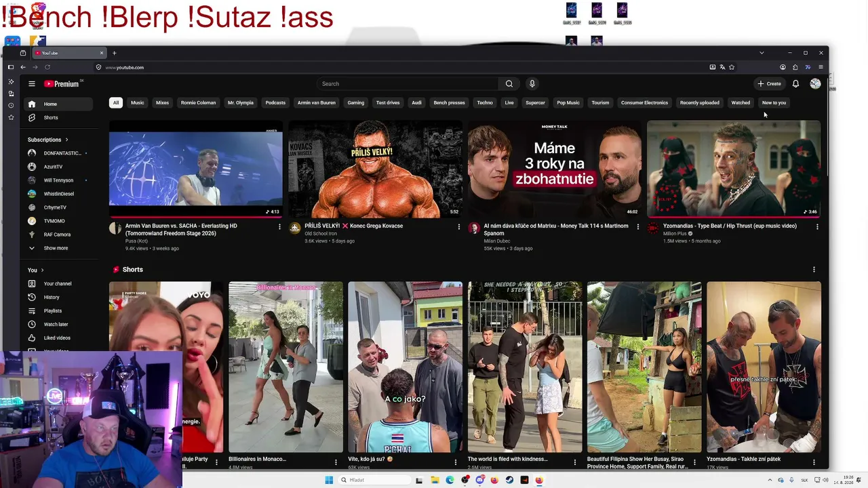Open Shorts in the sidebar
This screenshot has height=488, width=868.
pos(58,118)
